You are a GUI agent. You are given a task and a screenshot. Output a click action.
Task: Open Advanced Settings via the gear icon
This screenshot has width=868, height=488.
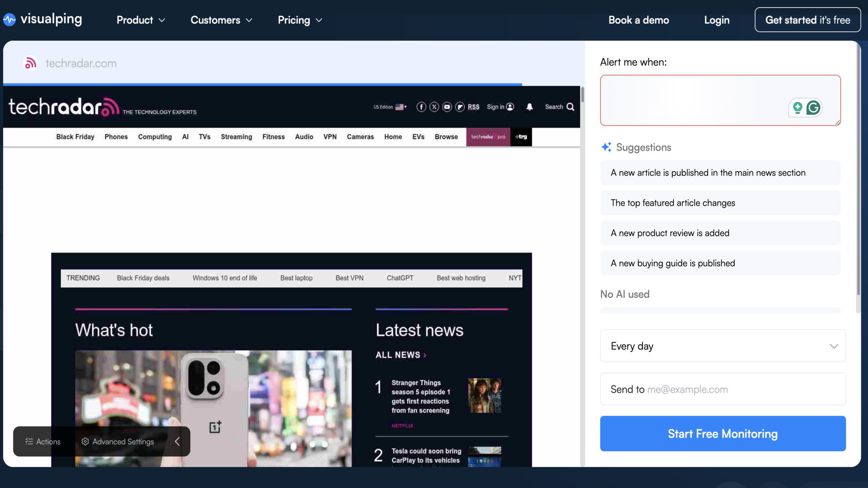85,441
